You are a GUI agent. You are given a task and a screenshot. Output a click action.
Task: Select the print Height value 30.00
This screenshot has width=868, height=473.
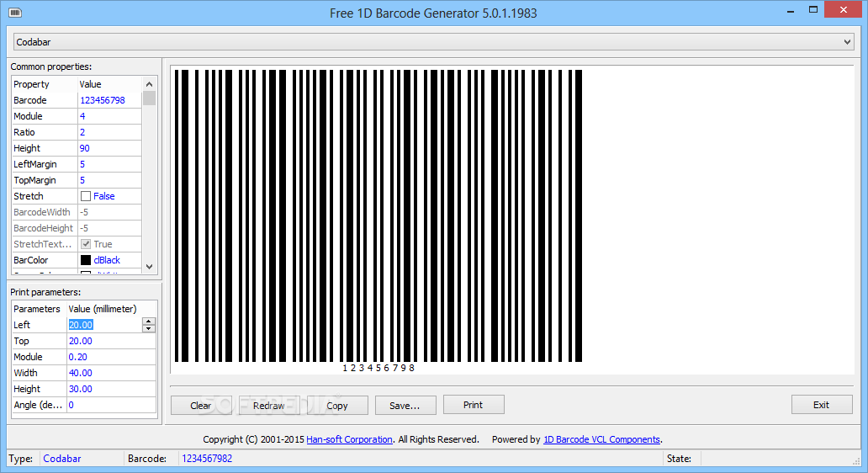[x=111, y=390]
